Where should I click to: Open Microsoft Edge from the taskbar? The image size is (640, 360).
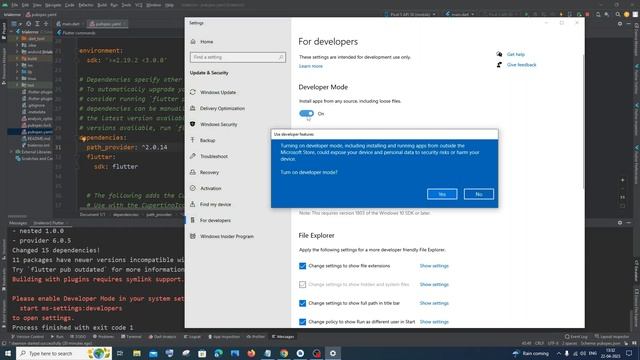click(218, 353)
